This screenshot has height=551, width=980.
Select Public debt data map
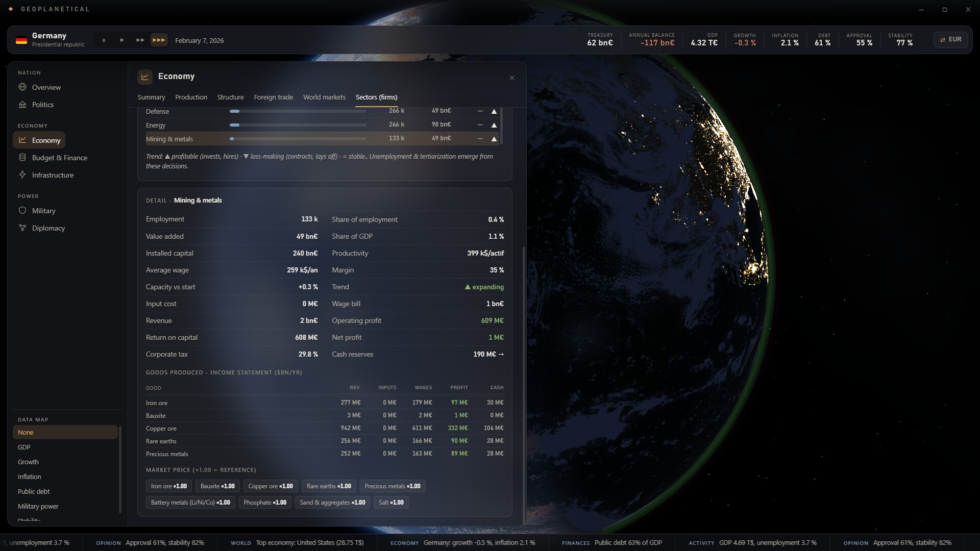65,491
